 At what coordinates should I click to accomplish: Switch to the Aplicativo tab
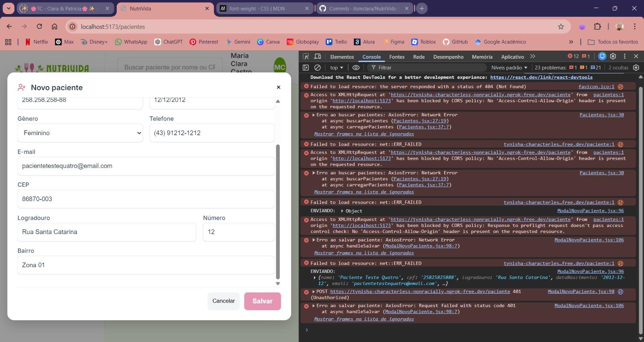(512, 57)
